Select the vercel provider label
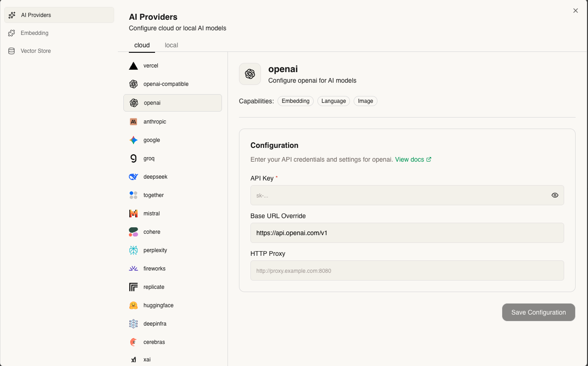Viewport: 588px width, 366px height. coord(151,66)
